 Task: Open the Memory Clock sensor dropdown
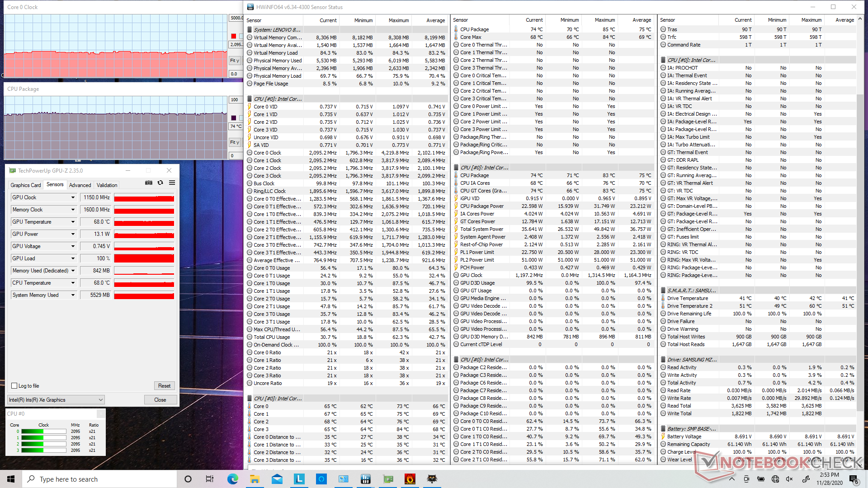[73, 210]
